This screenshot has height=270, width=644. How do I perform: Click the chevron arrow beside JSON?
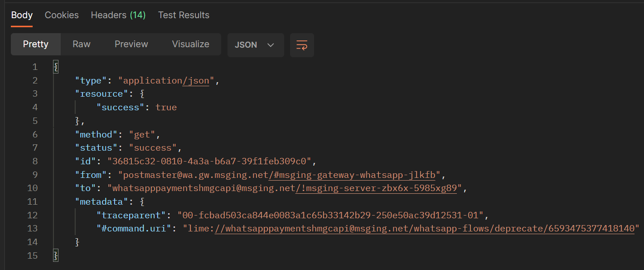(x=271, y=45)
